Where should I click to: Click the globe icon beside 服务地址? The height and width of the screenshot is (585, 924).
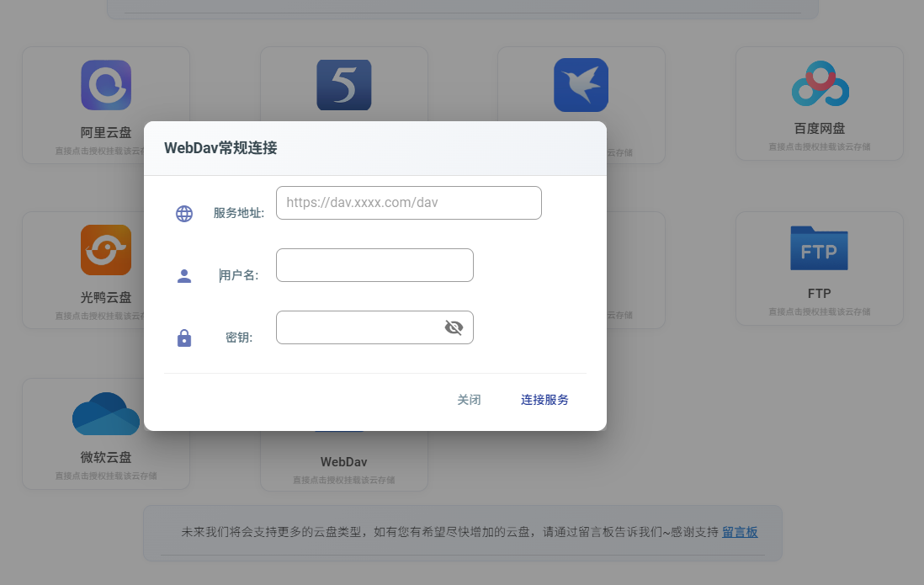[x=184, y=214]
